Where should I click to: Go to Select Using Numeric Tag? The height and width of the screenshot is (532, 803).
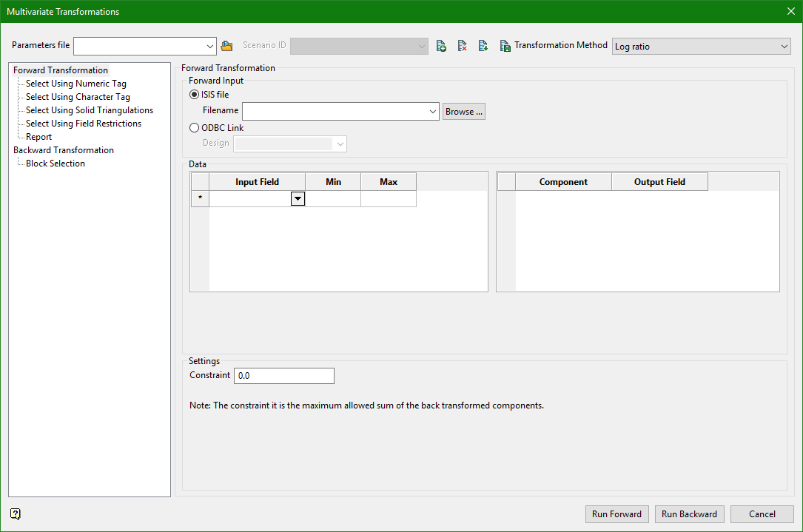pos(75,84)
